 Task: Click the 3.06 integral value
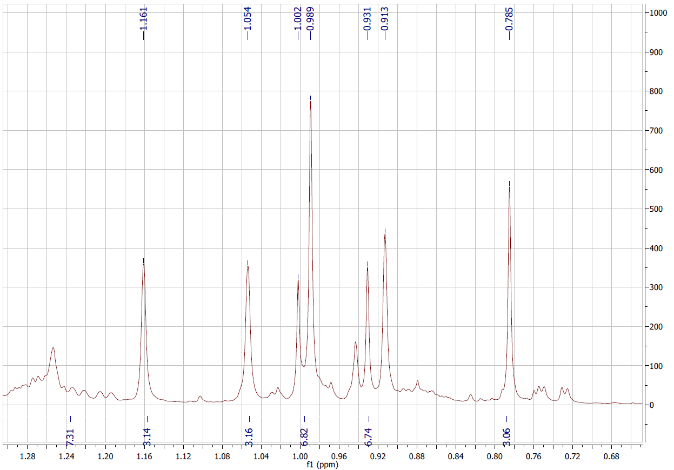click(x=506, y=437)
